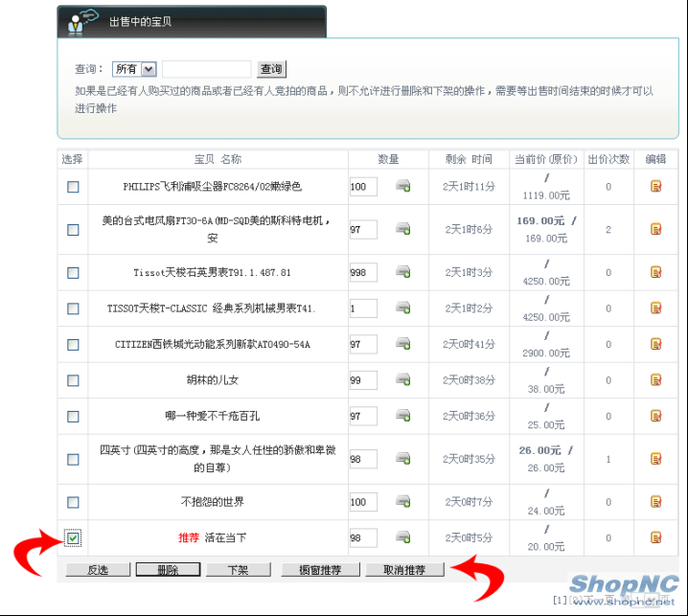Open edit icon for PHILIPS飞利浦吸尘器 item
This screenshot has height=616, width=688.
(655, 187)
